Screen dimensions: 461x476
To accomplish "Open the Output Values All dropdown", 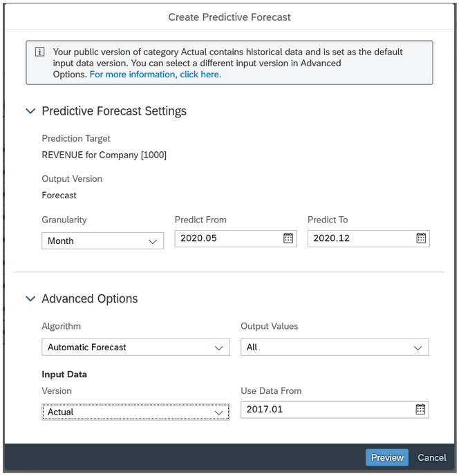I will (x=335, y=347).
